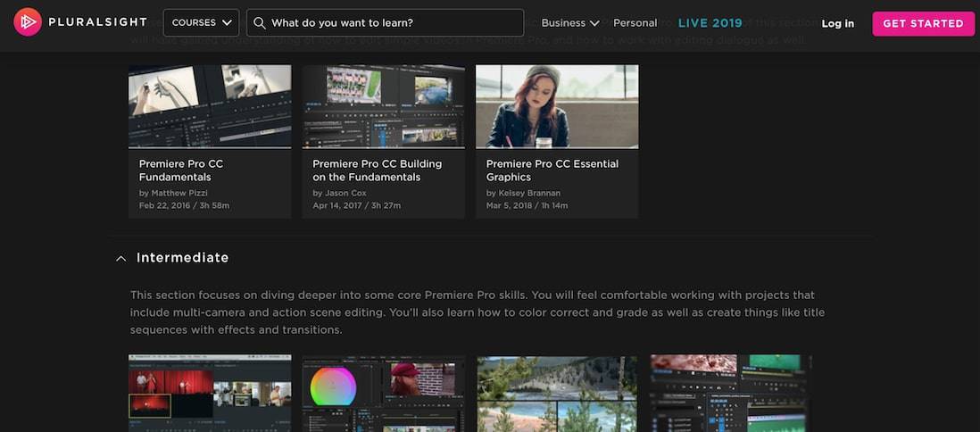Image resolution: width=980 pixels, height=432 pixels.
Task: Click 'Apr 14, 2017 / 3h 27m' text
Action: [x=357, y=205]
